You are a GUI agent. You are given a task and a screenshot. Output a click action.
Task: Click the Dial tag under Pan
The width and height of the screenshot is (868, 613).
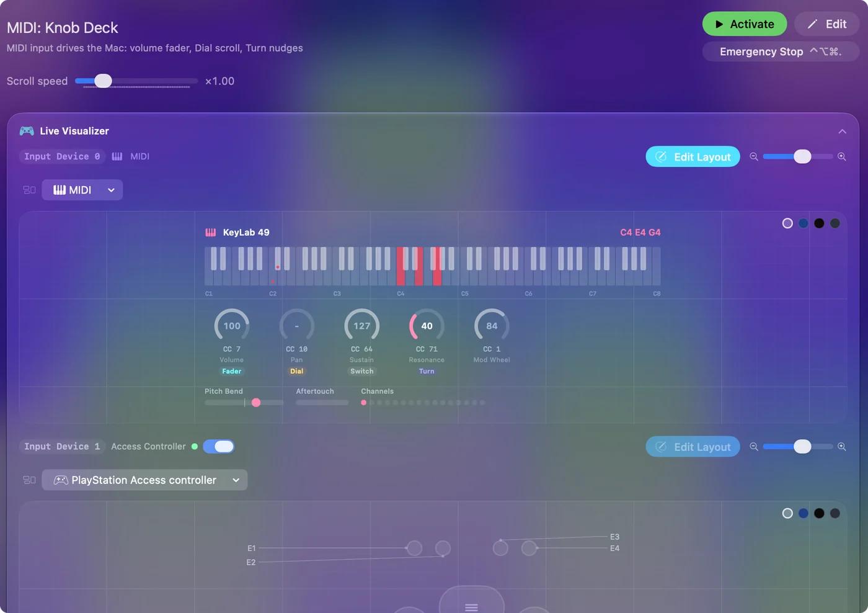click(297, 372)
